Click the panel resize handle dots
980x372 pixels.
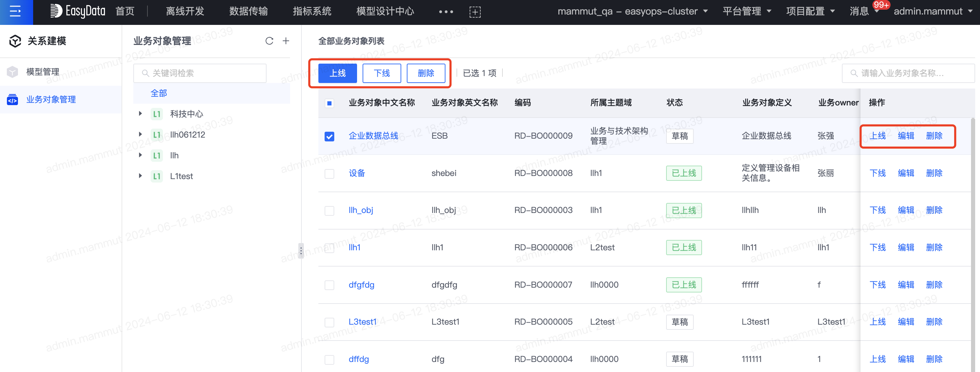click(301, 251)
